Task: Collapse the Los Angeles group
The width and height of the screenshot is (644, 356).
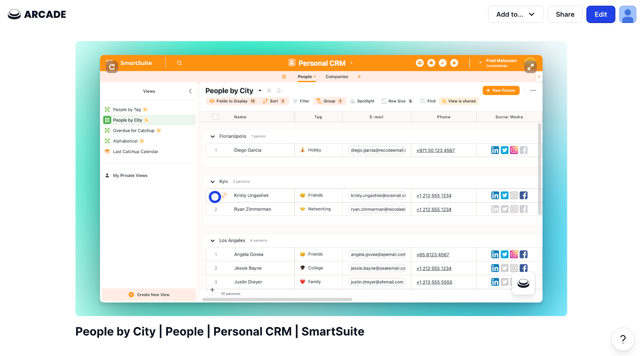Action: 213,241
